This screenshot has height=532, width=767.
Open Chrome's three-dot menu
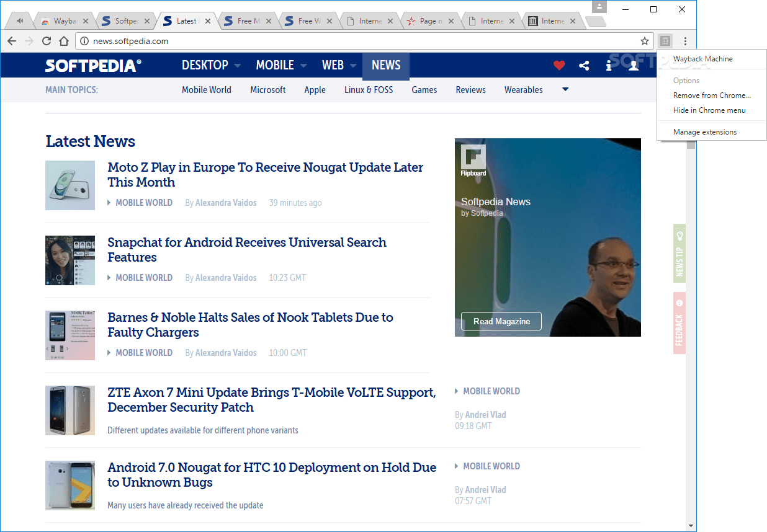pyautogui.click(x=685, y=42)
